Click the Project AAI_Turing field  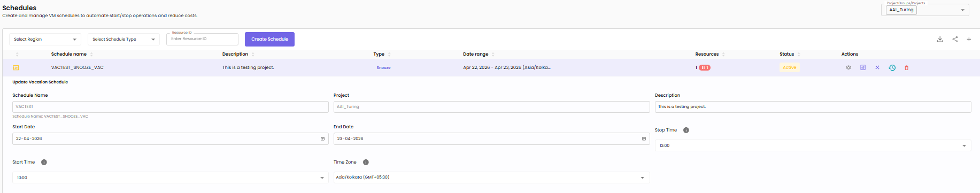[492, 107]
